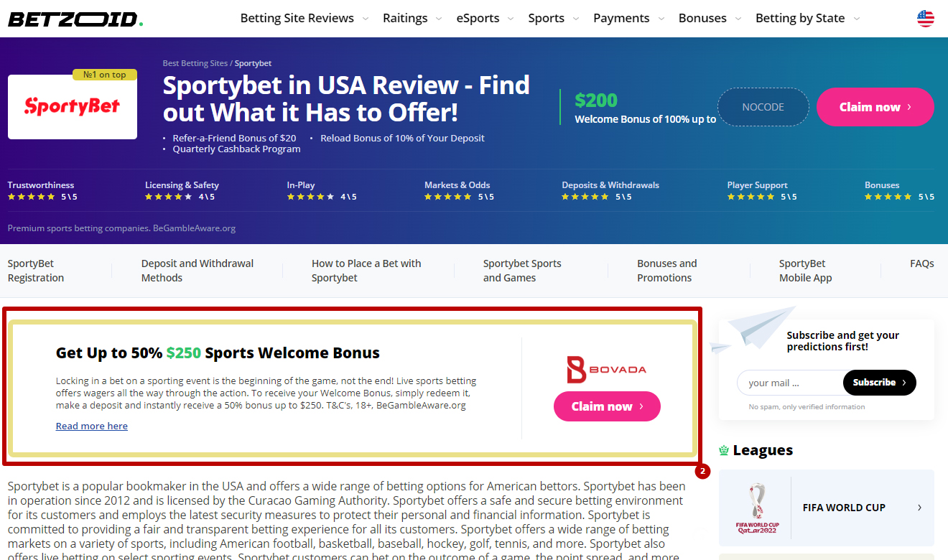The image size is (948, 560).
Task: Follow the Read more here link
Action: [92, 426]
